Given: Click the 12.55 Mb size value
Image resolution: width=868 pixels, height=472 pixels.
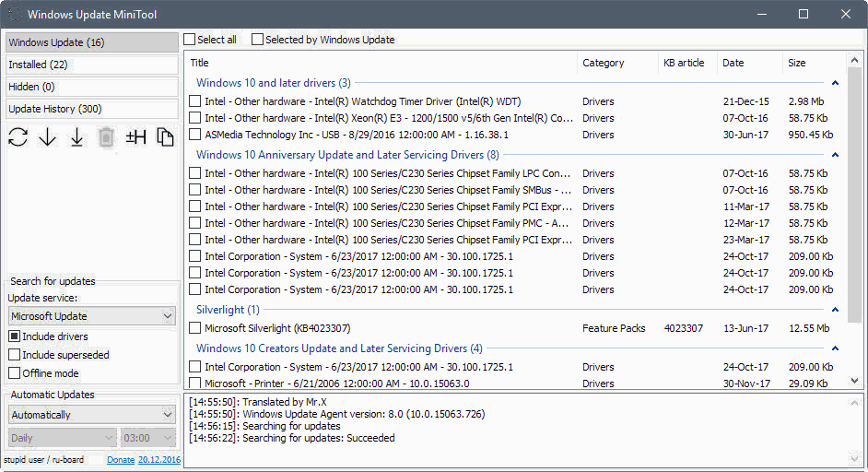Looking at the screenshot, I should (x=809, y=328).
